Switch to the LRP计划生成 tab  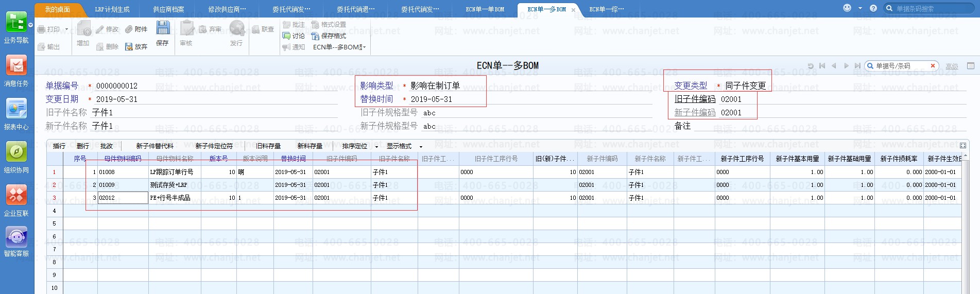(x=112, y=9)
